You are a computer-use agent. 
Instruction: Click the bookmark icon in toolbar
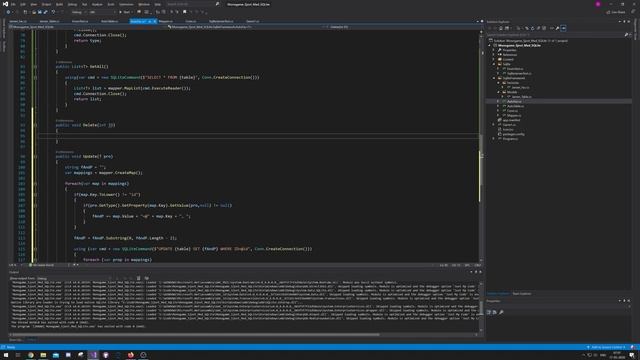pos(184,12)
